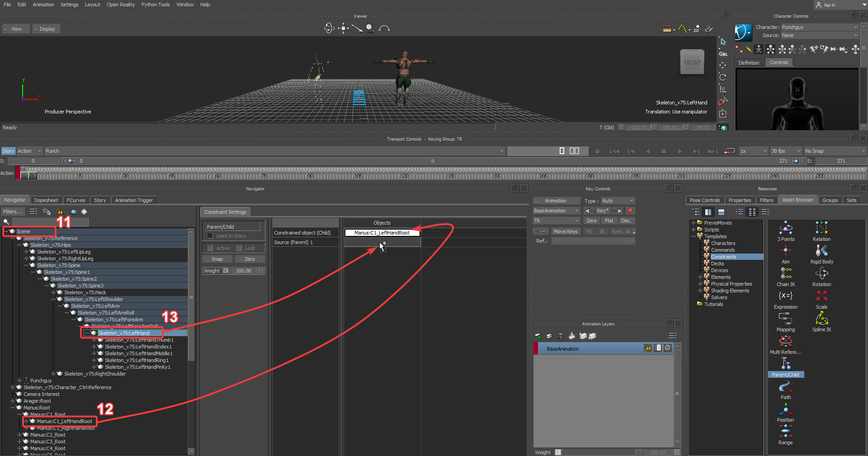Switch to the FCurves tab

(x=76, y=200)
